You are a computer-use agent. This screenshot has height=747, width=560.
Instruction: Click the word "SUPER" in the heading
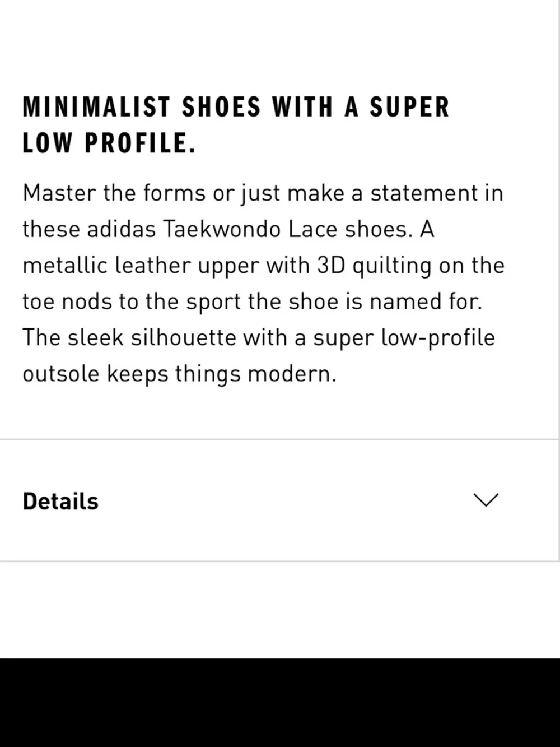click(x=409, y=107)
